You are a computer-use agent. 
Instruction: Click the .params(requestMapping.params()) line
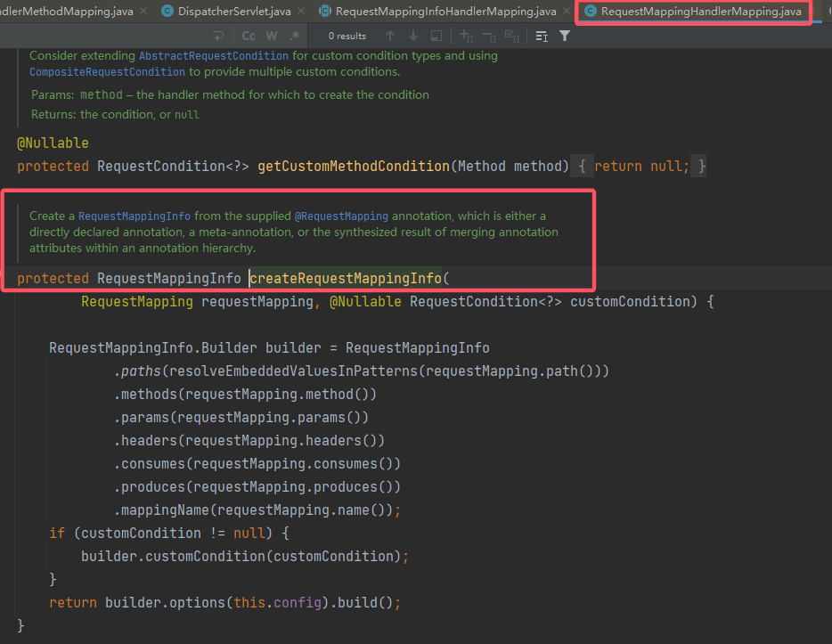[241, 418]
